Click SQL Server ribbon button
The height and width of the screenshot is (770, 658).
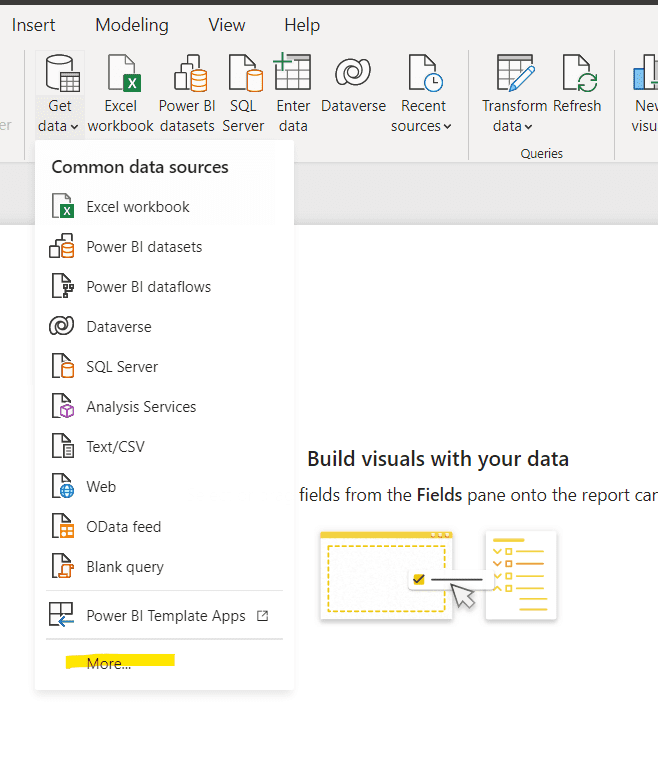pos(244,93)
